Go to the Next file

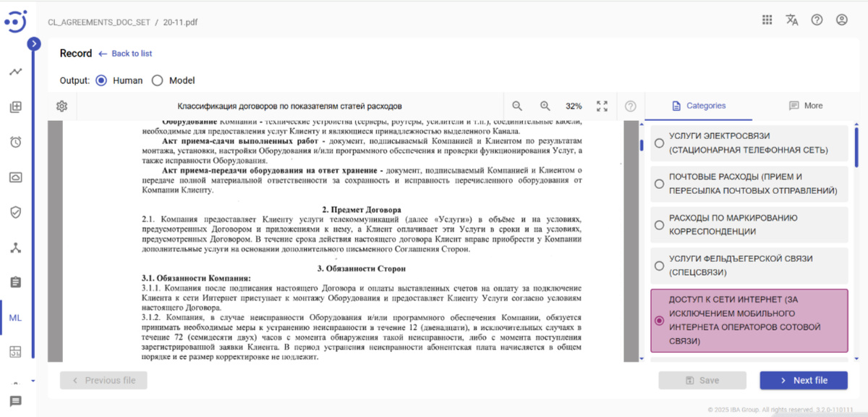[803, 380]
